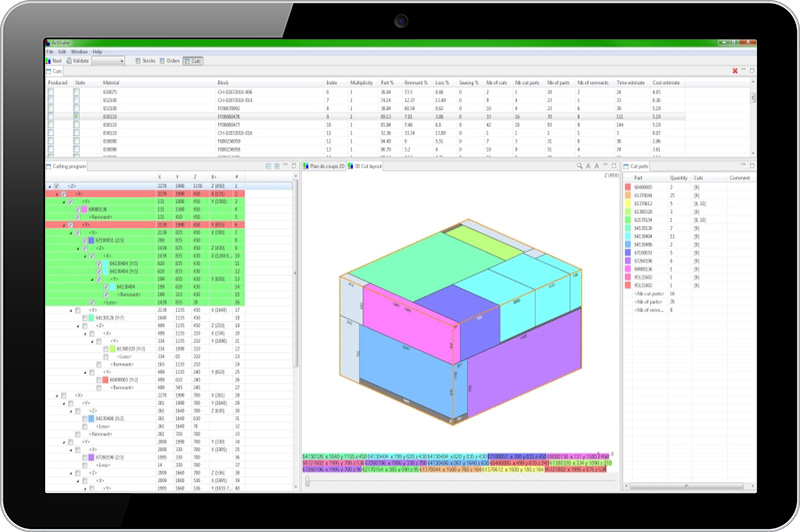Screen dimensions: 800x532
Task: Uncheck the root <Z> node checkbox
Action: pos(58,187)
